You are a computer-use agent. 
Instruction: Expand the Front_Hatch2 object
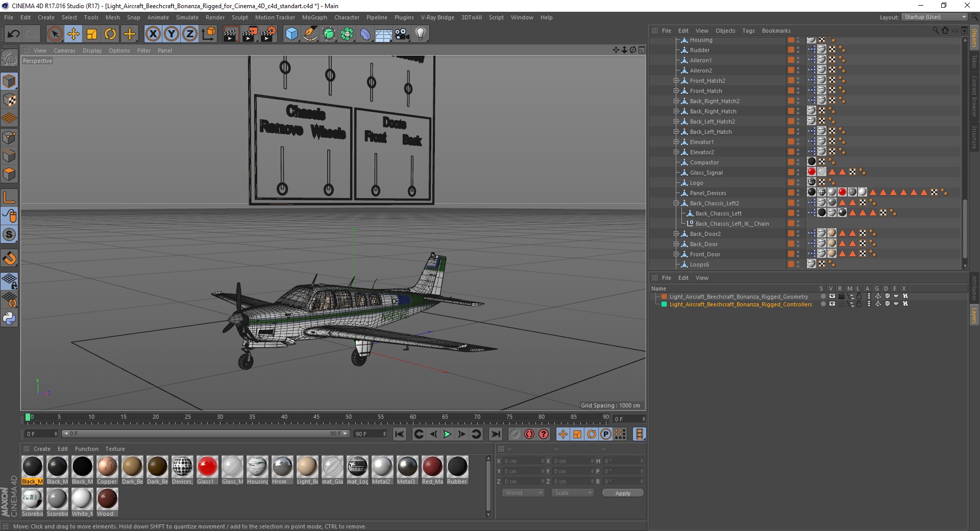pos(676,81)
